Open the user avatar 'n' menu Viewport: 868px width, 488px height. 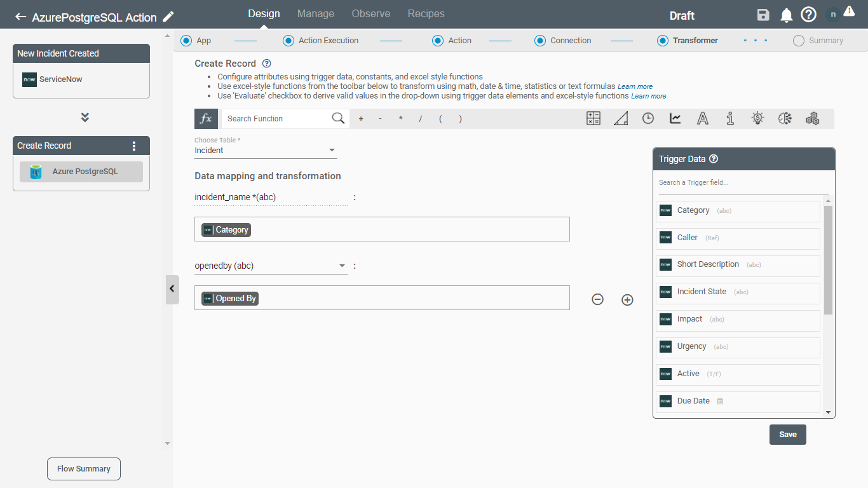833,14
